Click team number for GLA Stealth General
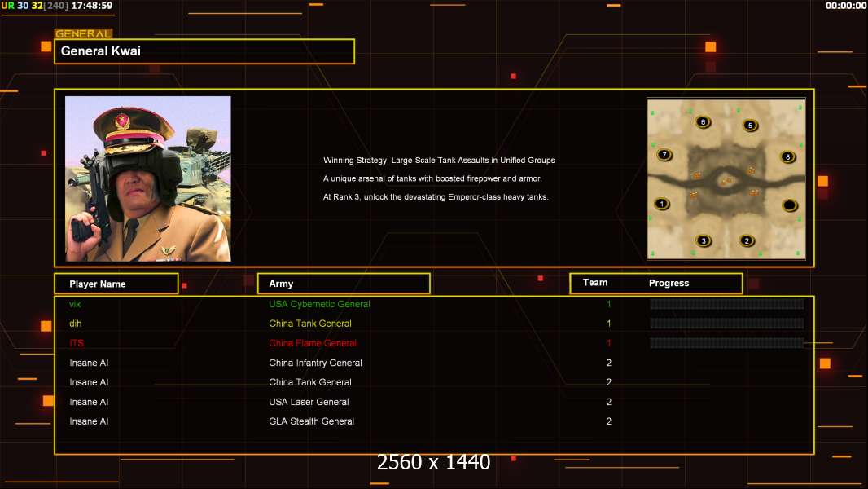The width and height of the screenshot is (868, 489). pos(609,421)
